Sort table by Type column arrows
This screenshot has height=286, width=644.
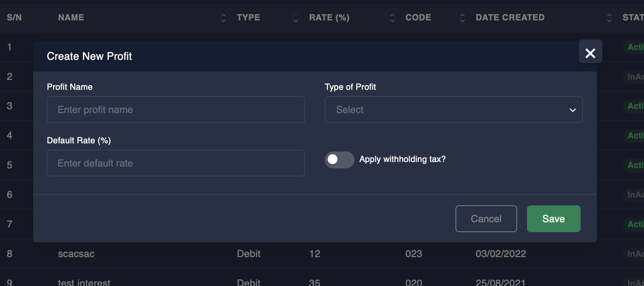(x=296, y=18)
